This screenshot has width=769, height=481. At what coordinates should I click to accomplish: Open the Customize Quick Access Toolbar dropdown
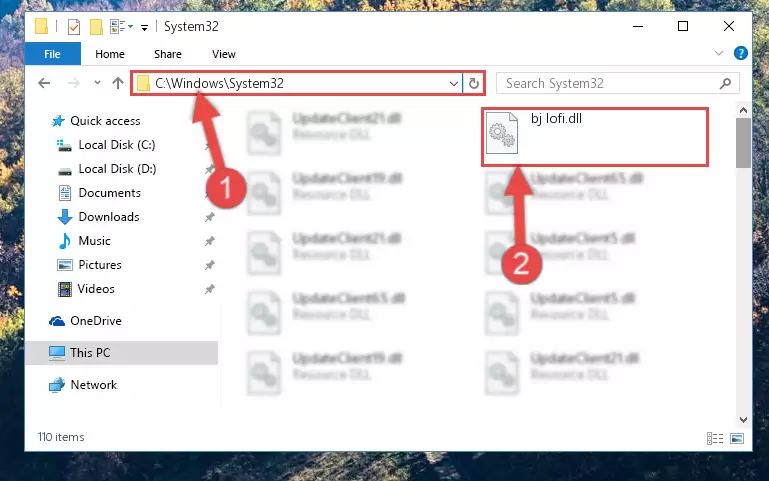point(144,27)
